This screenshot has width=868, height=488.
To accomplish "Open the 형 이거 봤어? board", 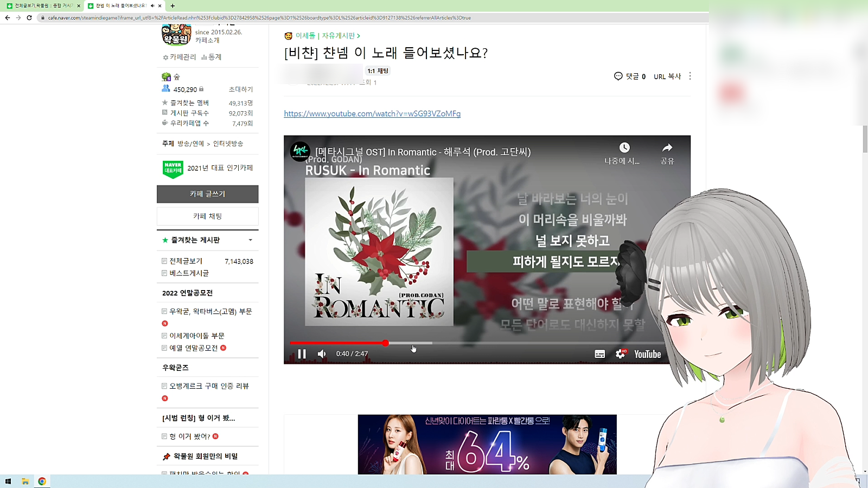I will click(x=190, y=436).
